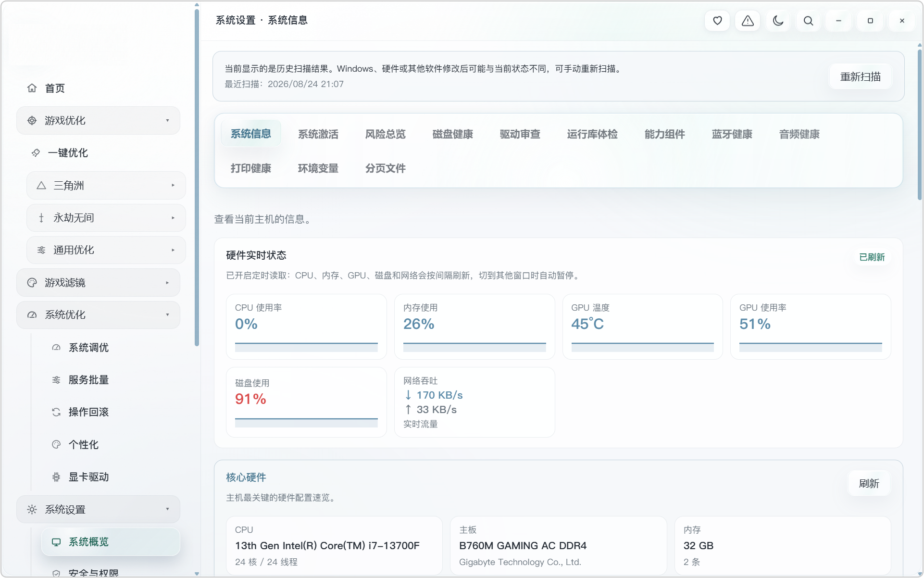The image size is (924, 578).
Task: Click the sliders icon next to 通用优化
Action: pos(41,250)
